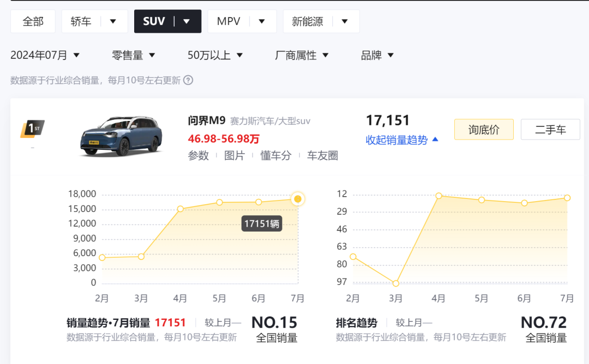Switch to the 全部 tab
Screen dimensions: 589x364
(33, 21)
